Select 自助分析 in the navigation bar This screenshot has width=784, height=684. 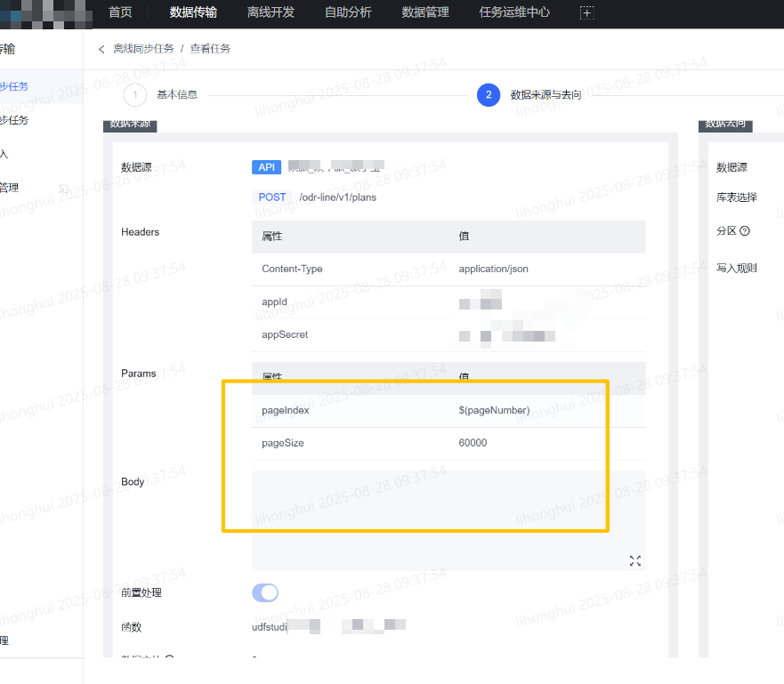(x=347, y=12)
